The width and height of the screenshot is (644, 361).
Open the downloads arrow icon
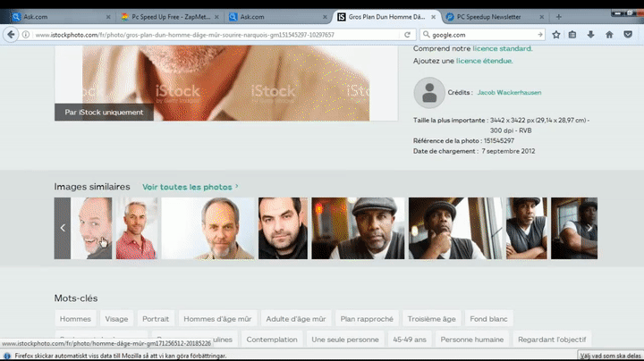tap(591, 34)
